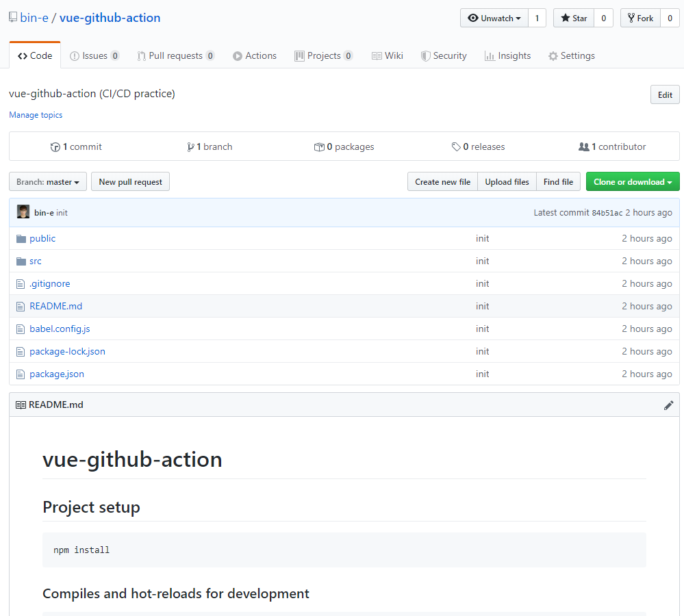
Task: Click the book icon in README.md header
Action: 21,405
